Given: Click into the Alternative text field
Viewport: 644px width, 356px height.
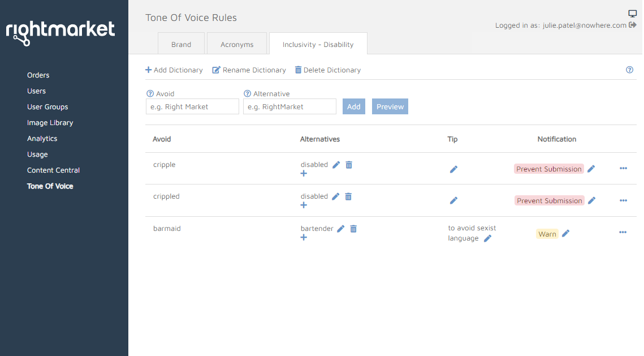Looking at the screenshot, I should click(289, 106).
